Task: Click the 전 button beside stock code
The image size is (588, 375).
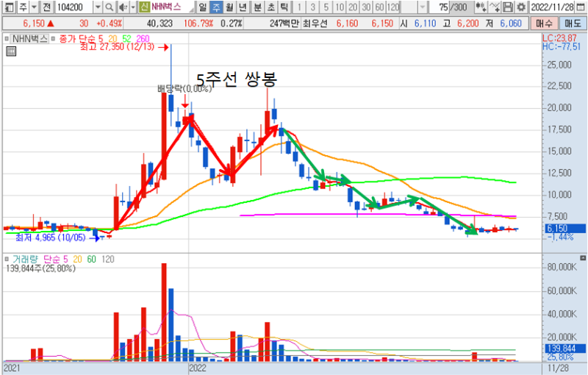Action: [x=47, y=7]
